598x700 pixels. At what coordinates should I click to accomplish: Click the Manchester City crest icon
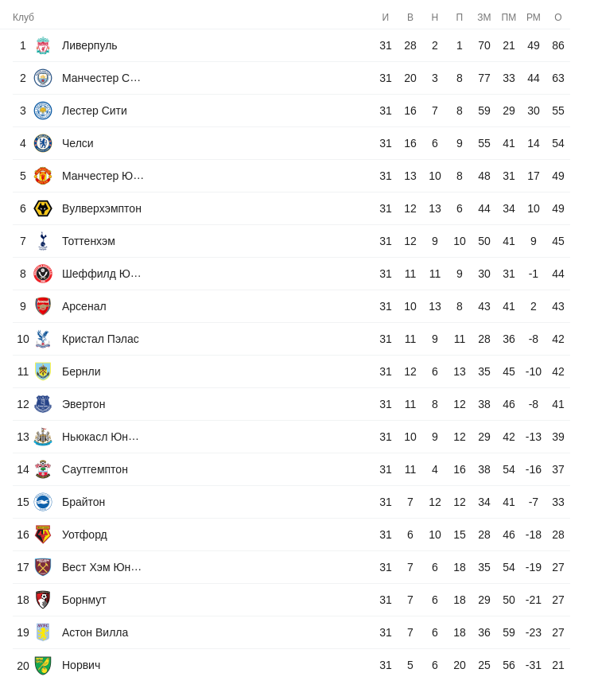(x=43, y=78)
